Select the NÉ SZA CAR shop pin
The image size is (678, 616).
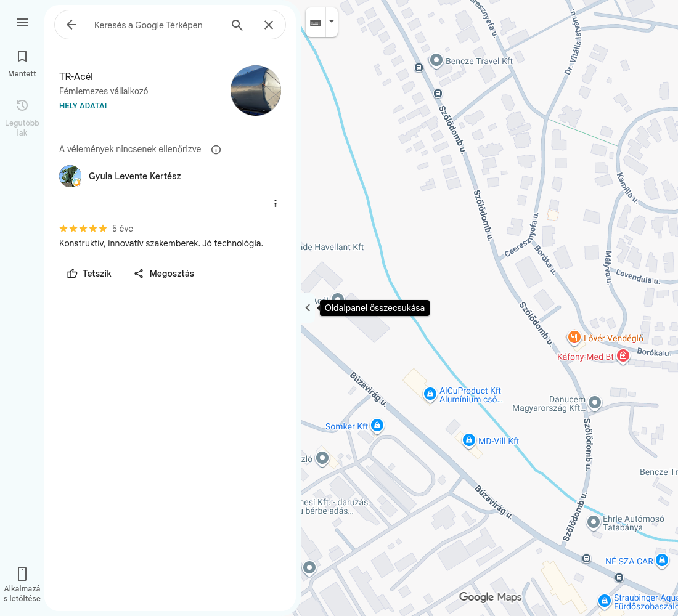(661, 560)
